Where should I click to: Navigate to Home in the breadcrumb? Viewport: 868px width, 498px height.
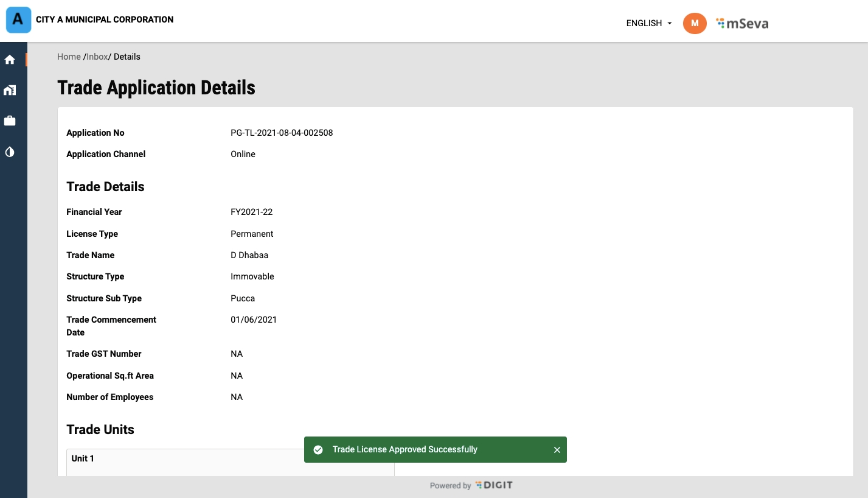point(69,57)
